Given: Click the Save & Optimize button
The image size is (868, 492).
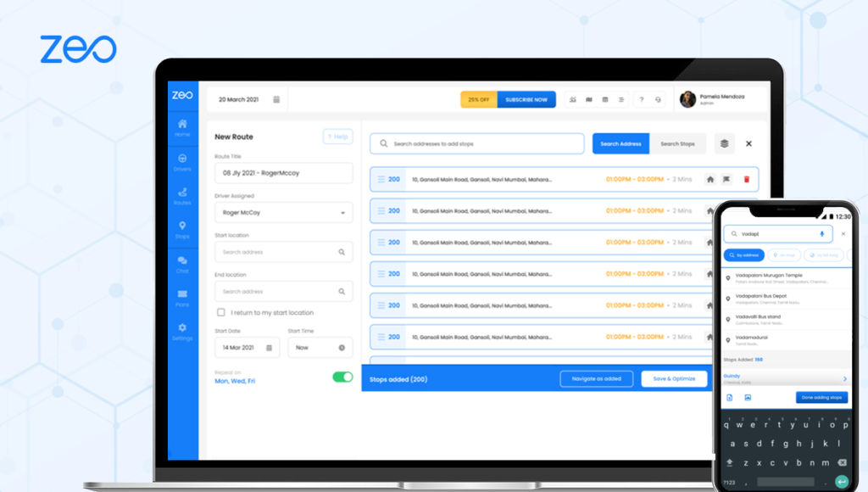Looking at the screenshot, I should (674, 378).
